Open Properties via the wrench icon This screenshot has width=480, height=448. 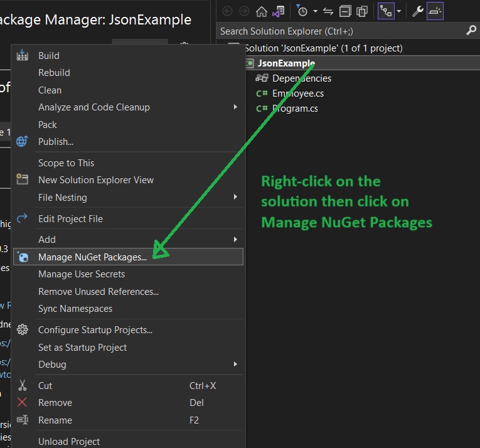tap(417, 11)
